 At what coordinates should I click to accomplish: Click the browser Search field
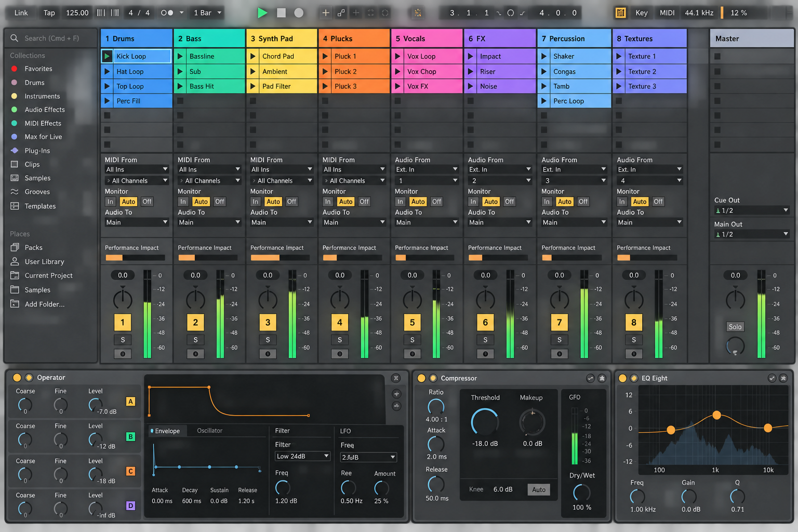[51, 38]
